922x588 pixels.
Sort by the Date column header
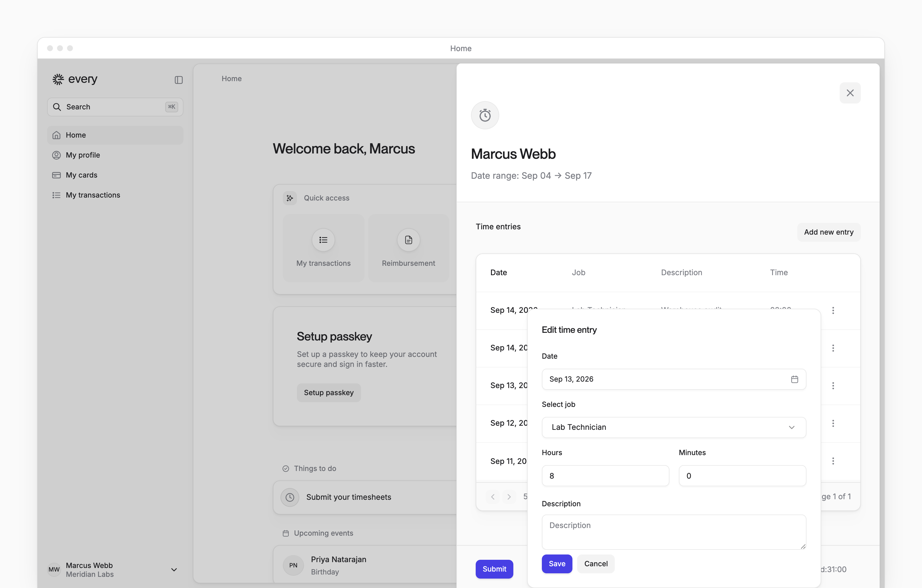pyautogui.click(x=499, y=273)
